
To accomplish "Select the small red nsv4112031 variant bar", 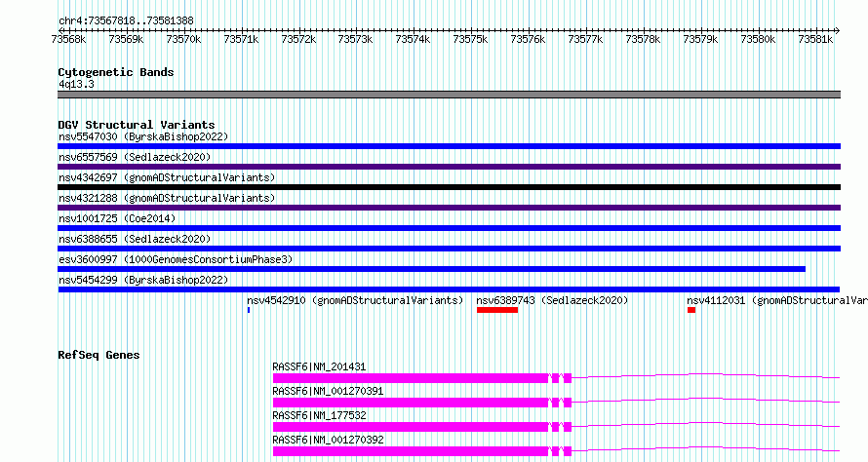I will click(691, 310).
